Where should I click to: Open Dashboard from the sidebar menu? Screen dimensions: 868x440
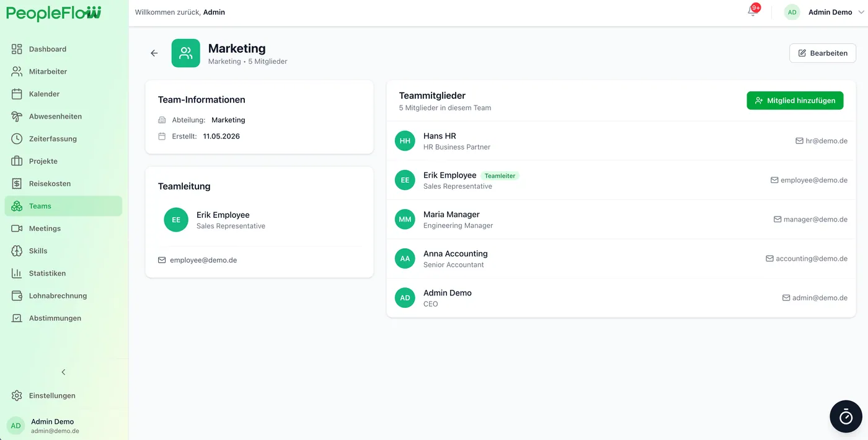click(x=63, y=49)
